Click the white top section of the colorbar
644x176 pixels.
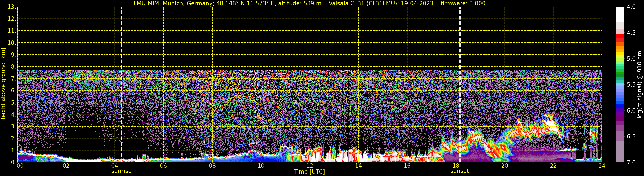(620, 14)
